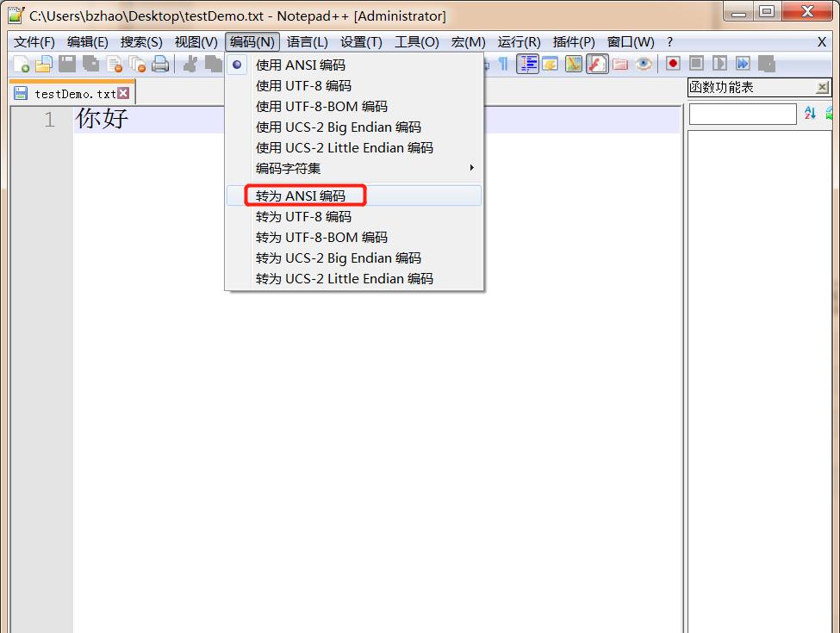Collapse the 编码(N) menu
This screenshot has width=840, height=633.
click(252, 42)
